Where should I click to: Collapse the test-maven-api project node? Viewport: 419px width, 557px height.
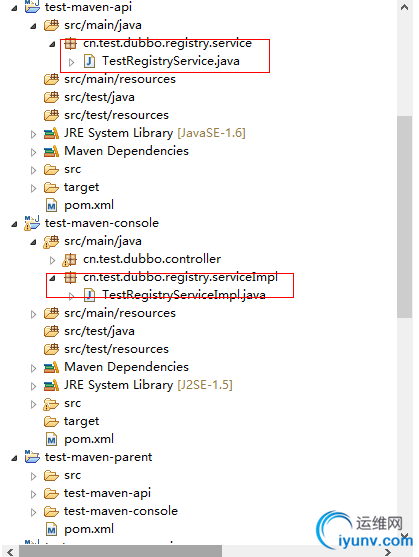(x=14, y=8)
